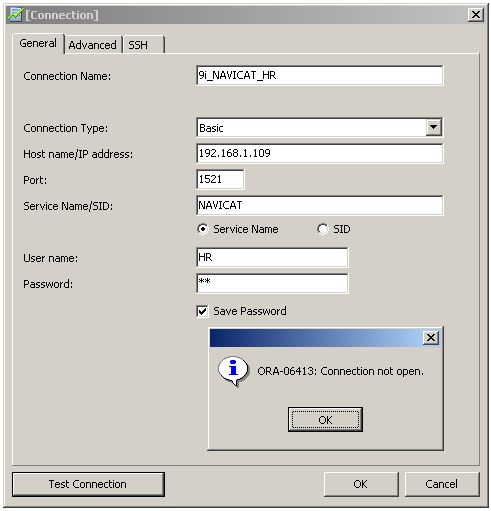This screenshot has height=511, width=491.
Task: Close the ORA-06413 error popup with X
Action: [x=431, y=338]
